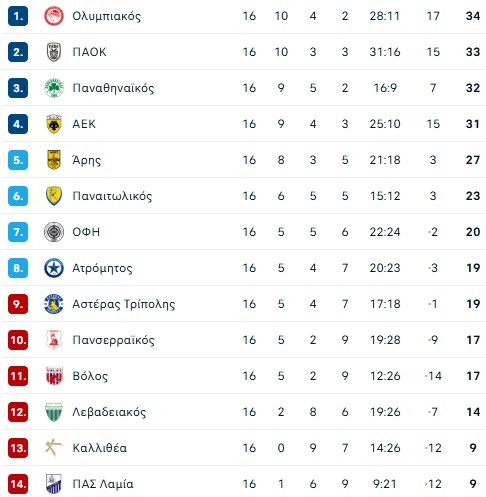Click the Καλλιθέα club emblem
The image size is (486, 497).
54,448
